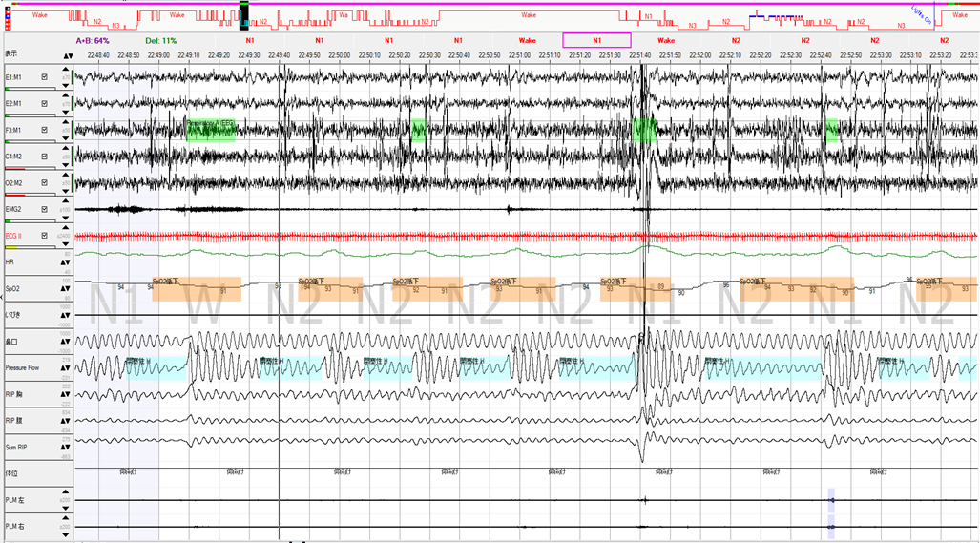This screenshot has width=980, height=543.
Task: Click the ▲▼ scale arrows for 鼻口
Action: (65, 342)
